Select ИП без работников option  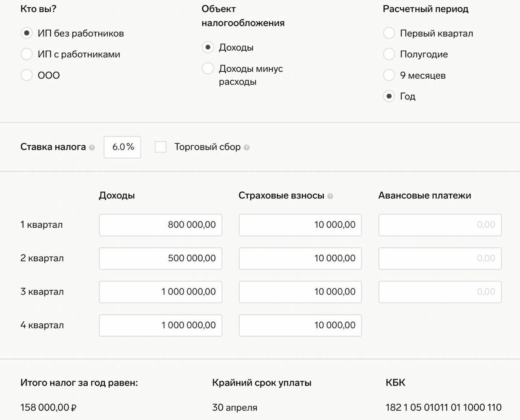coord(27,33)
